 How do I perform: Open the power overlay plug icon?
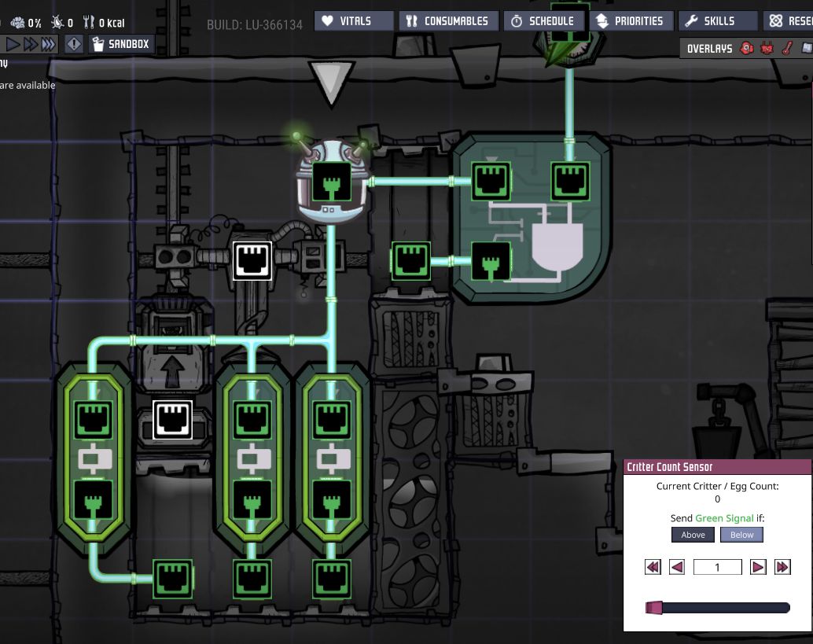pyautogui.click(x=767, y=49)
